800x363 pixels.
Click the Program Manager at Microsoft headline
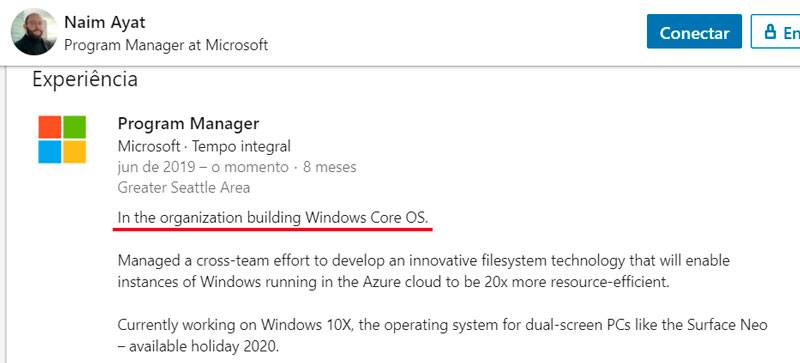(166, 45)
